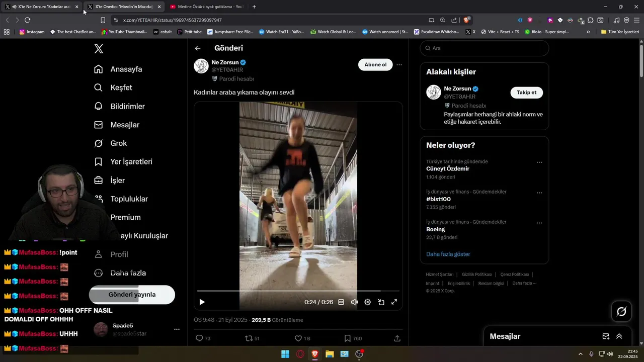Open a new browser tab

click(x=254, y=7)
